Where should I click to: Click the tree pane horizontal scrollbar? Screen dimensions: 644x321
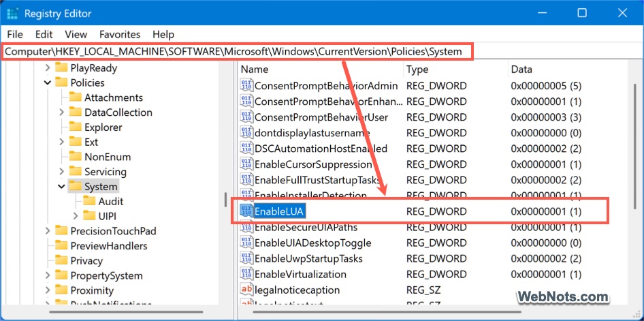tap(125, 312)
